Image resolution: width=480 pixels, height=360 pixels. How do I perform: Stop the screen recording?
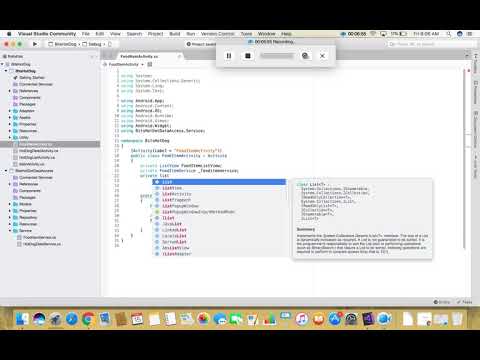(248, 56)
